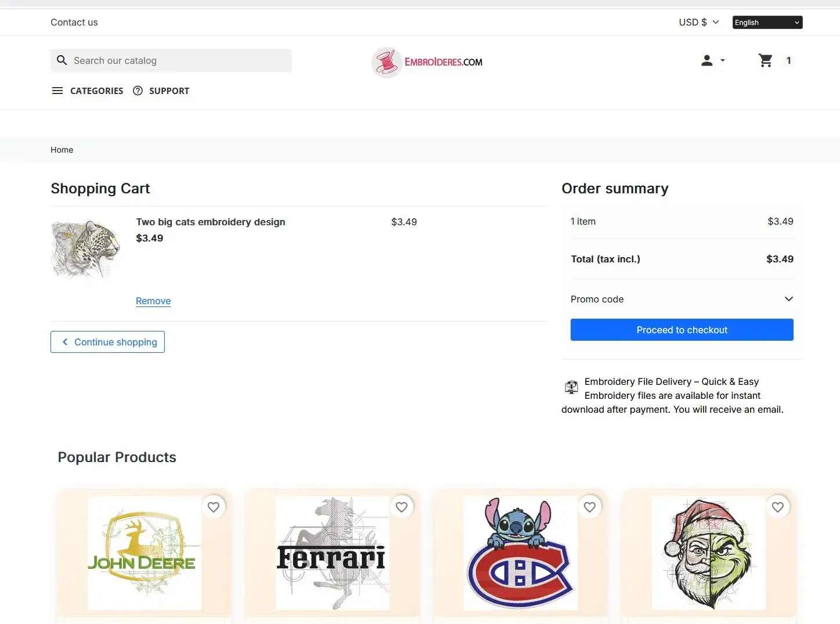Viewport: 840px width, 624px height.
Task: Toggle wishlist heart on Ferrari design
Action: click(402, 507)
